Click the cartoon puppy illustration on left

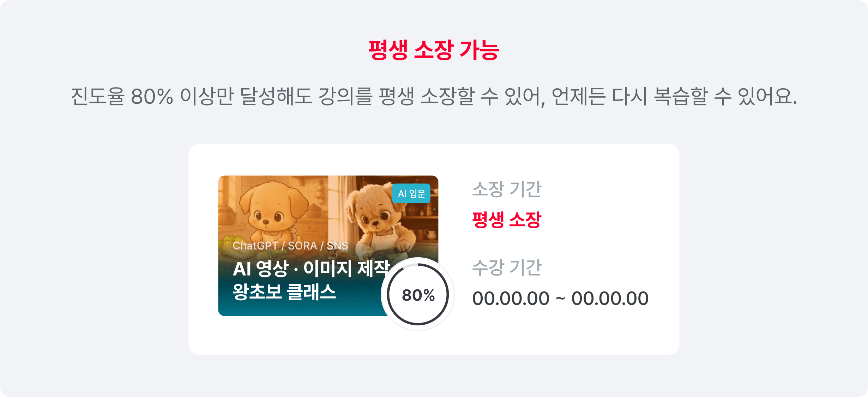click(x=272, y=211)
